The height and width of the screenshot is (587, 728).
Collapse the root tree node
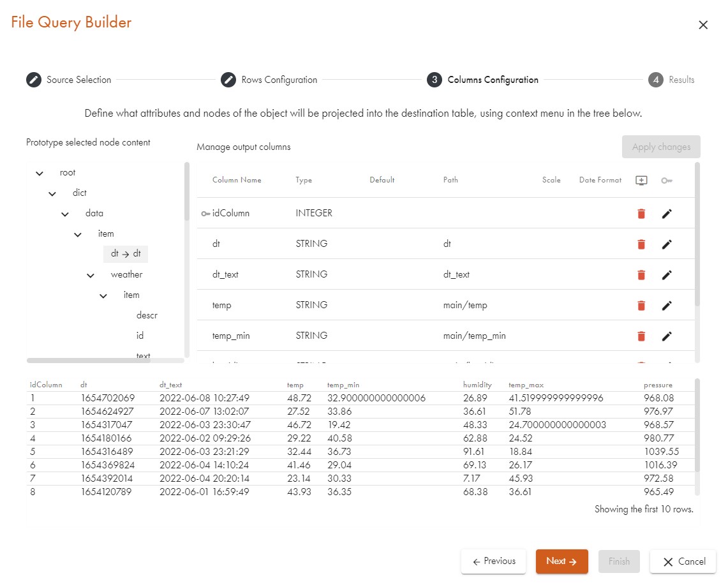[40, 173]
